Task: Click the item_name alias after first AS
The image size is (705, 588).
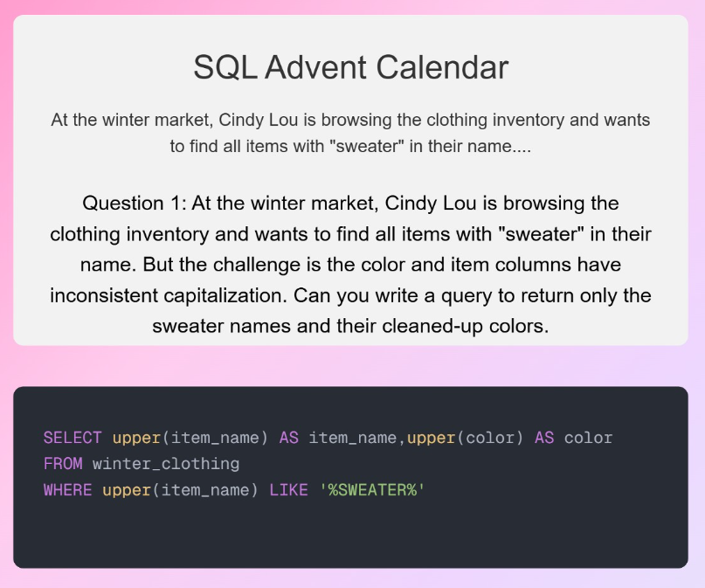Action: (352, 438)
